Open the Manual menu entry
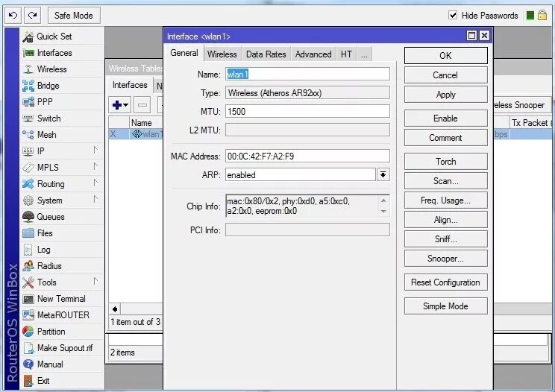Image resolution: width=555 pixels, height=392 pixels. pos(63,364)
